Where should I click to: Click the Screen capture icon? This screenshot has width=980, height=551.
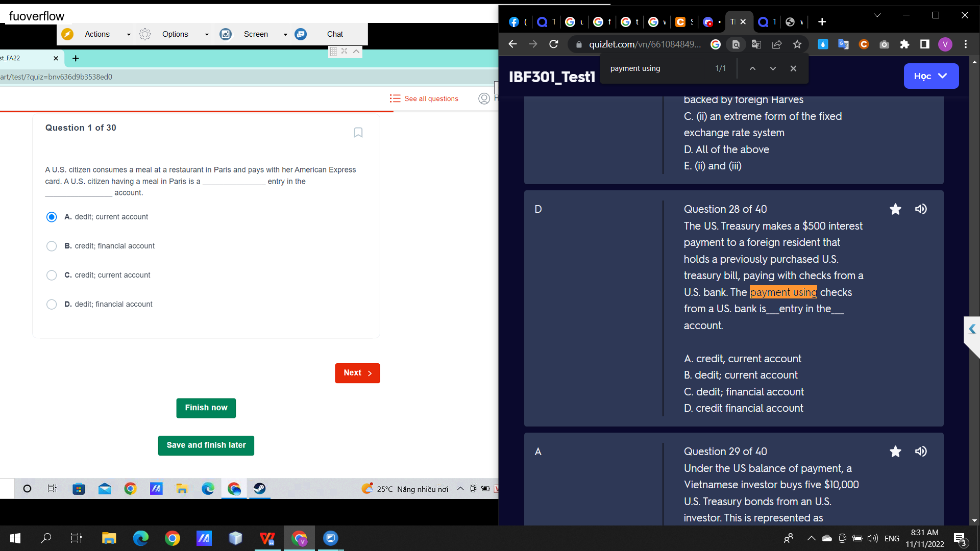pyautogui.click(x=226, y=34)
